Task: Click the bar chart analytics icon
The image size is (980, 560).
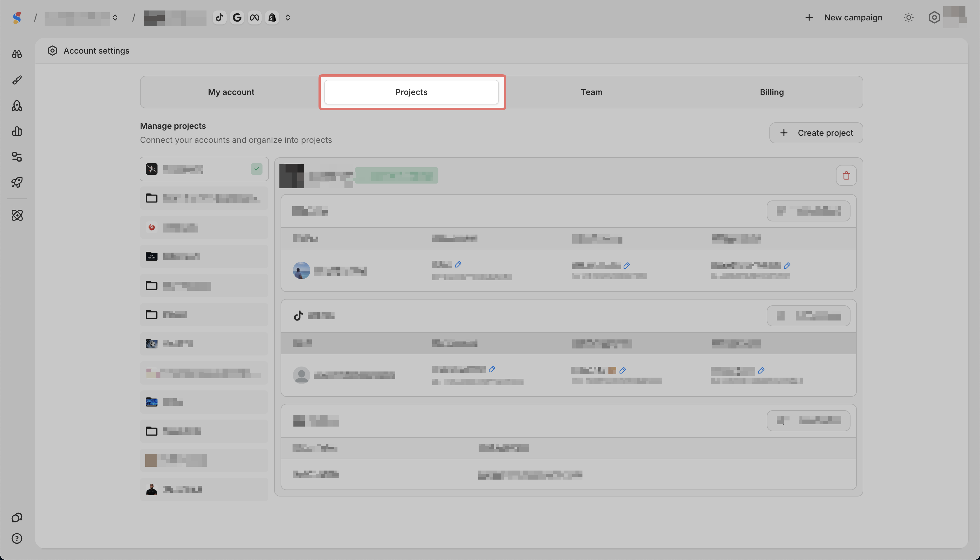Action: tap(17, 131)
